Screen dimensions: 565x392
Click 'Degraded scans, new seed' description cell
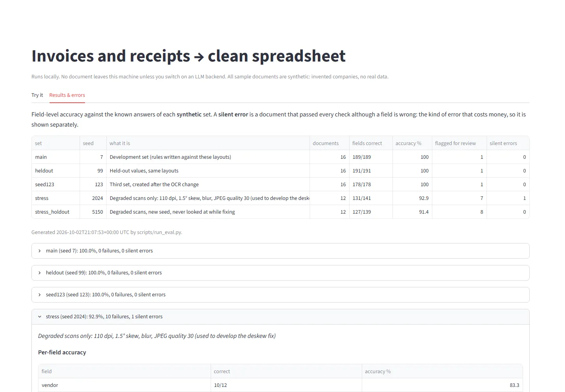tap(208, 212)
